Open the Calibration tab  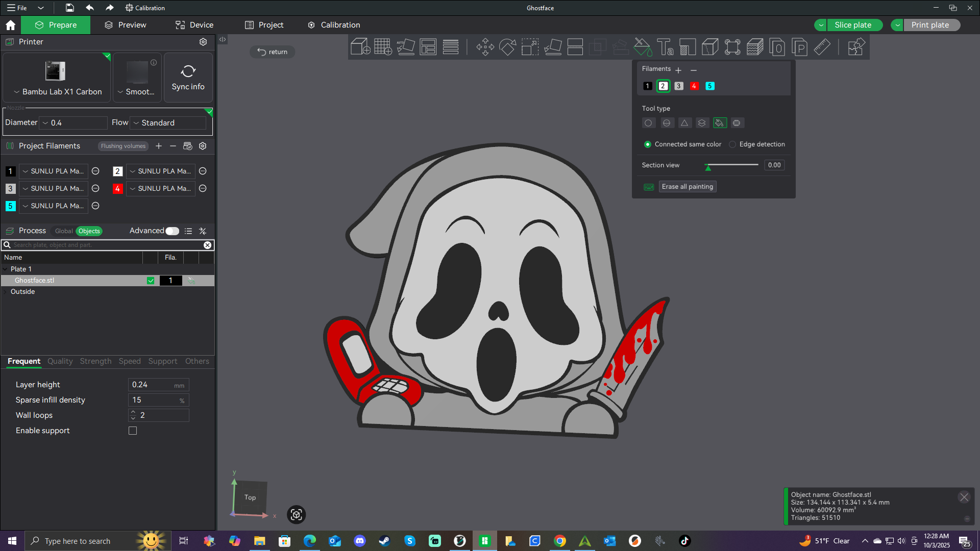334,25
